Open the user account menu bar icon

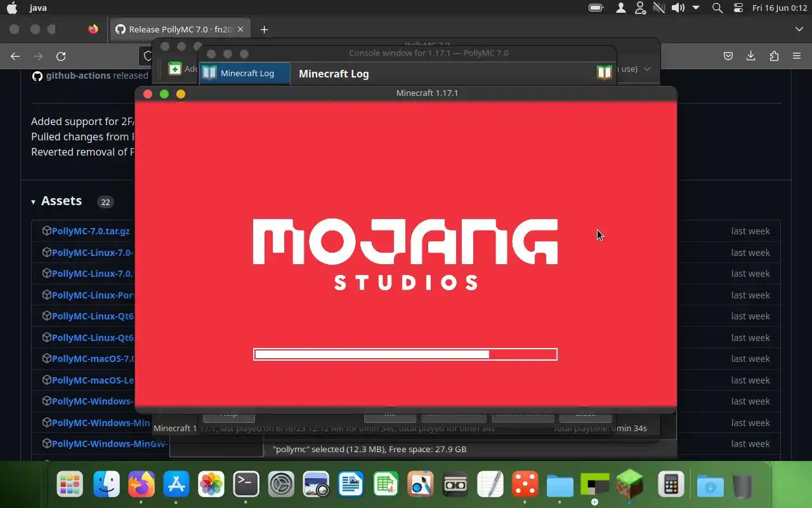coord(621,8)
